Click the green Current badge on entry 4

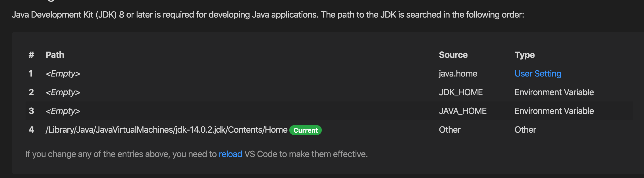306,130
